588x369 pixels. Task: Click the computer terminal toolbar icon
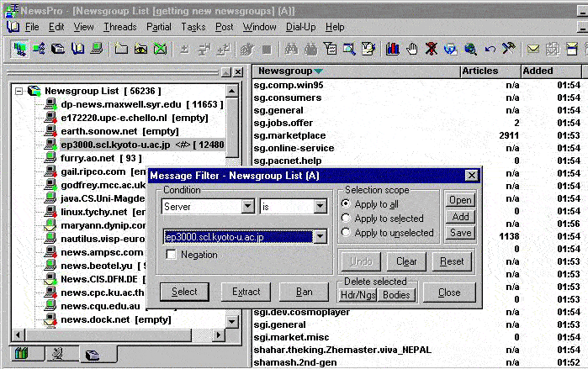[x=97, y=49]
